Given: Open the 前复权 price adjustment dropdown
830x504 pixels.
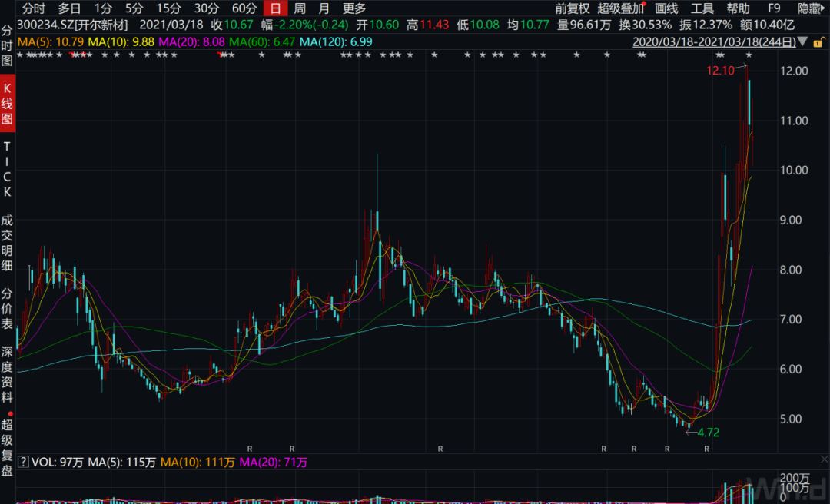Looking at the screenshot, I should pyautogui.click(x=573, y=8).
